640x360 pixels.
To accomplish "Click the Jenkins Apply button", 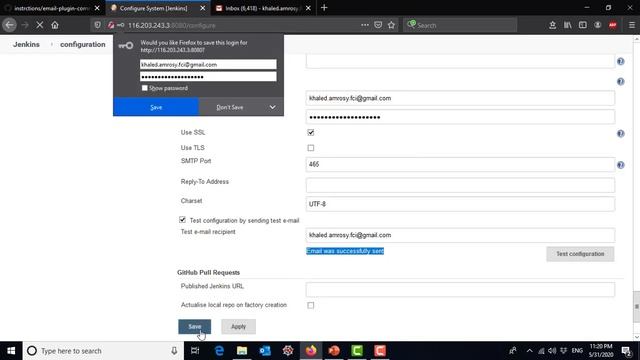I will pos(238,327).
